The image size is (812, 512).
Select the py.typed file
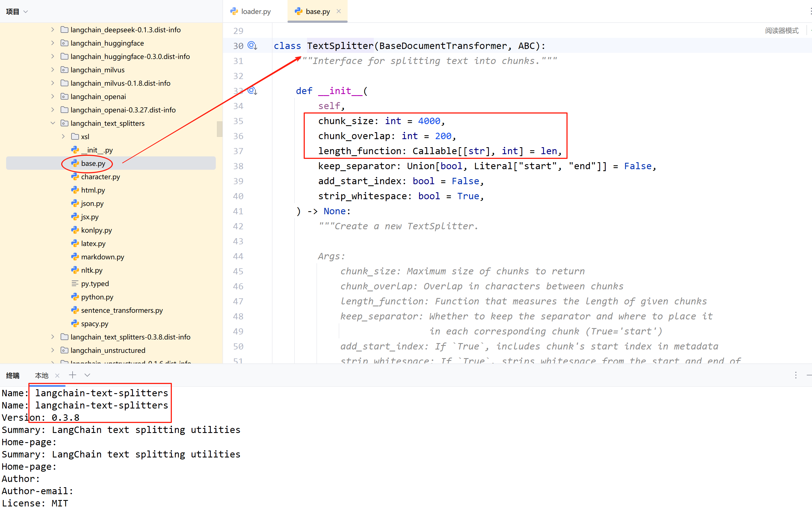click(x=95, y=284)
